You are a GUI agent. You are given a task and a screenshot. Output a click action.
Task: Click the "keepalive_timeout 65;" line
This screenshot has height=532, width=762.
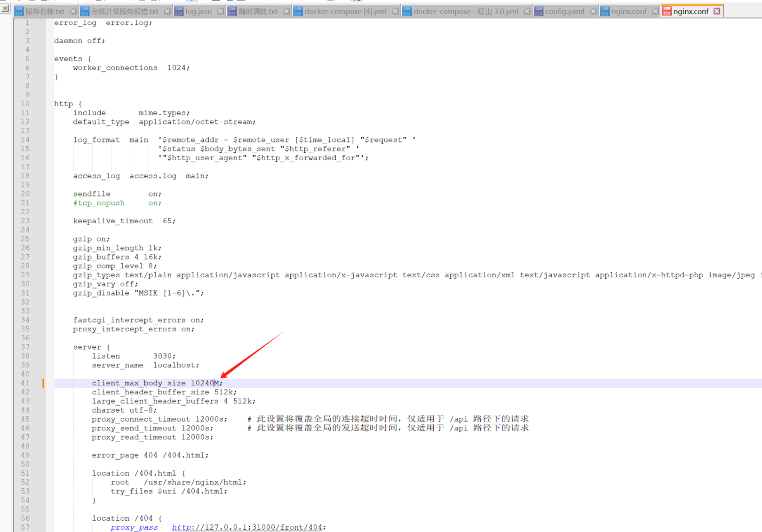point(124,221)
